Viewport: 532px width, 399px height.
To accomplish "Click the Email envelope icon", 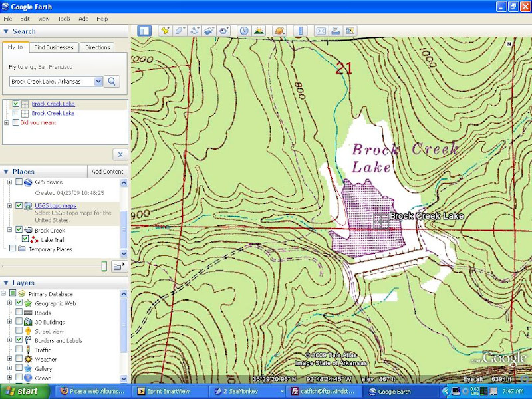I will coord(321,31).
